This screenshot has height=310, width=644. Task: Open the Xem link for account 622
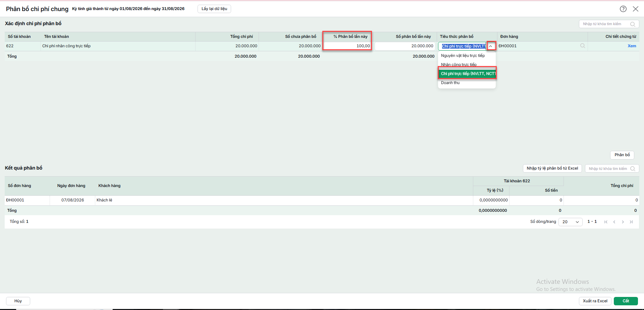pos(632,46)
